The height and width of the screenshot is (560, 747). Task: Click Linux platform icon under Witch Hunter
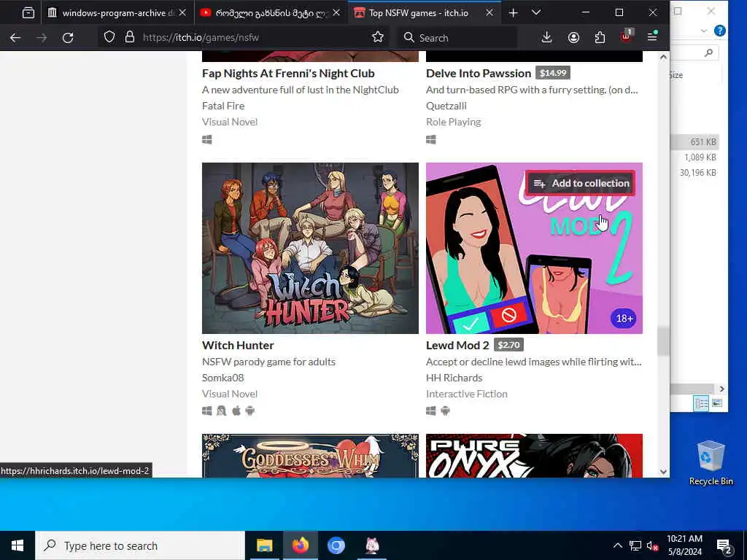click(222, 411)
